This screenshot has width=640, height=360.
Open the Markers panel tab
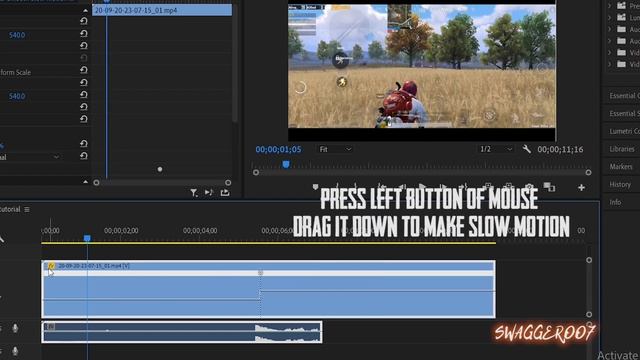click(622, 167)
